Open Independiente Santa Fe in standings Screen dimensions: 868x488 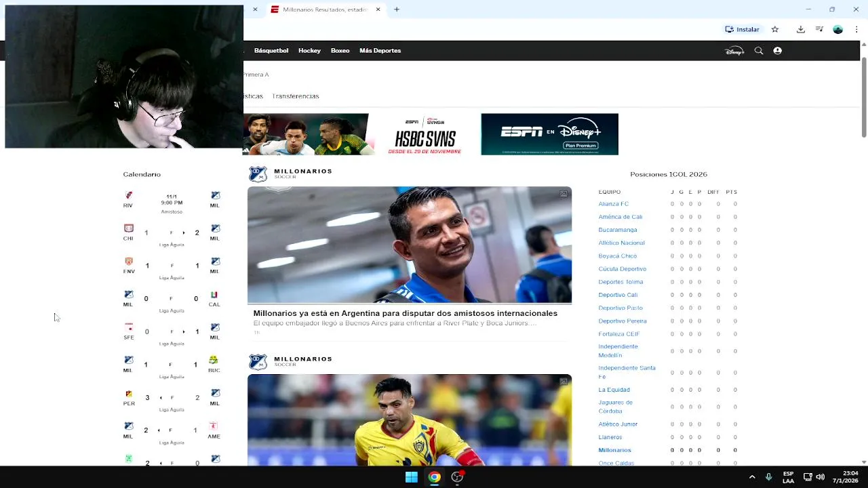627,372
